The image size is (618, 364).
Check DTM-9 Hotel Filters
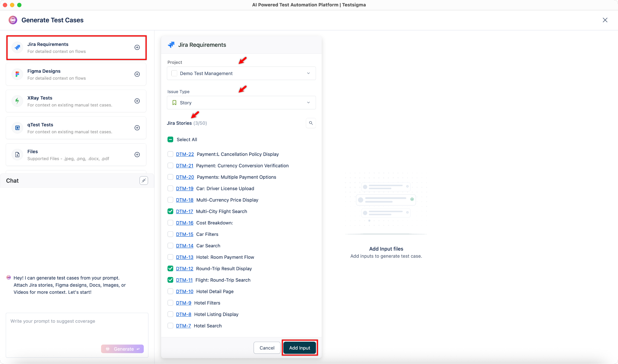pos(170,303)
